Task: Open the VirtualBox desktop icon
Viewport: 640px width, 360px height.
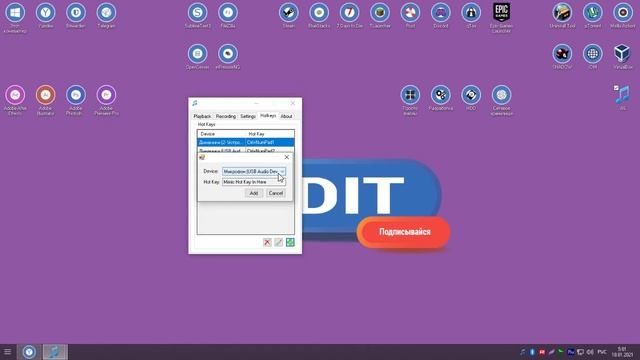Action: pos(623,56)
